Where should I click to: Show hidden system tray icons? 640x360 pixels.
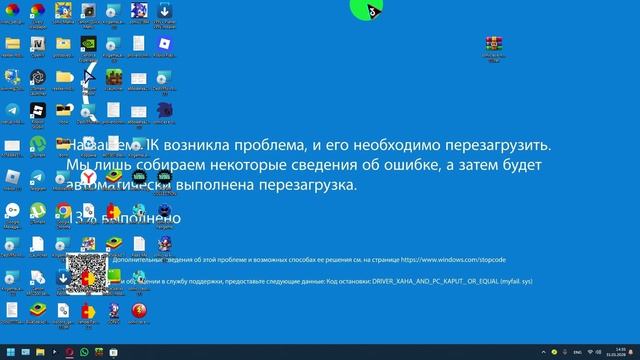click(543, 352)
